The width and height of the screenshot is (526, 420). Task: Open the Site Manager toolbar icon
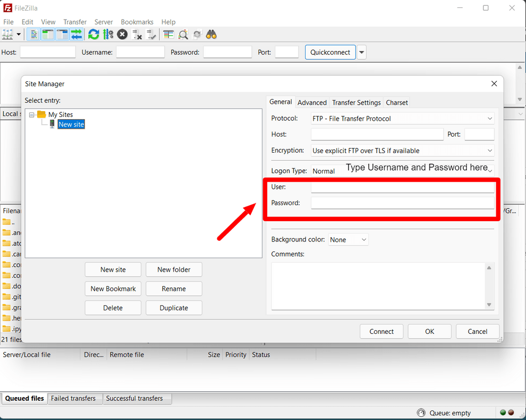8,34
